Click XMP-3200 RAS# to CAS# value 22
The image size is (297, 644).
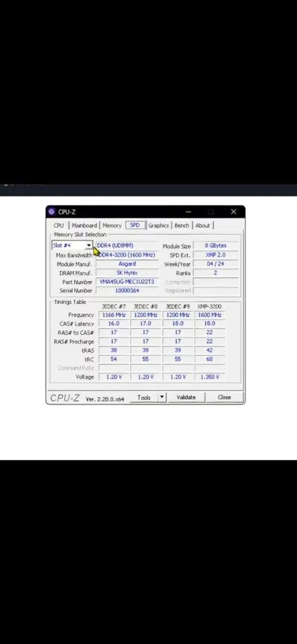coord(209,333)
